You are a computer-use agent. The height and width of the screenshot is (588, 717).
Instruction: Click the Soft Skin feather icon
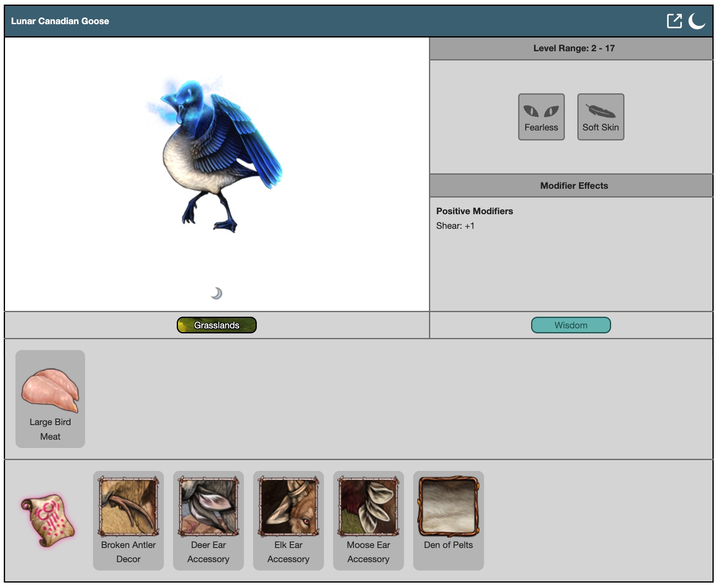pyautogui.click(x=600, y=112)
